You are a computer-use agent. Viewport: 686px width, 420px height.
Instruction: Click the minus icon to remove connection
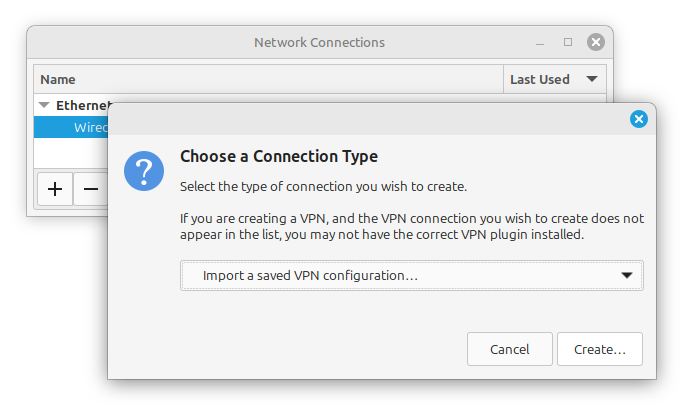pos(91,189)
